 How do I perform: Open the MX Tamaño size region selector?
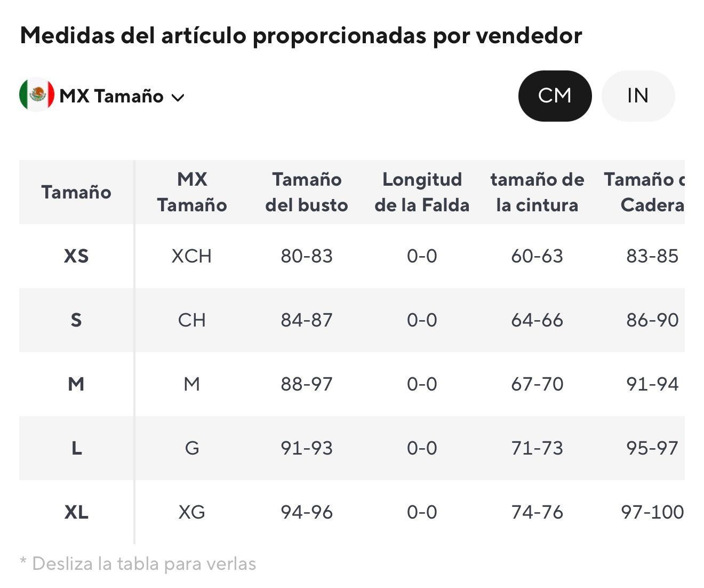[x=102, y=96]
